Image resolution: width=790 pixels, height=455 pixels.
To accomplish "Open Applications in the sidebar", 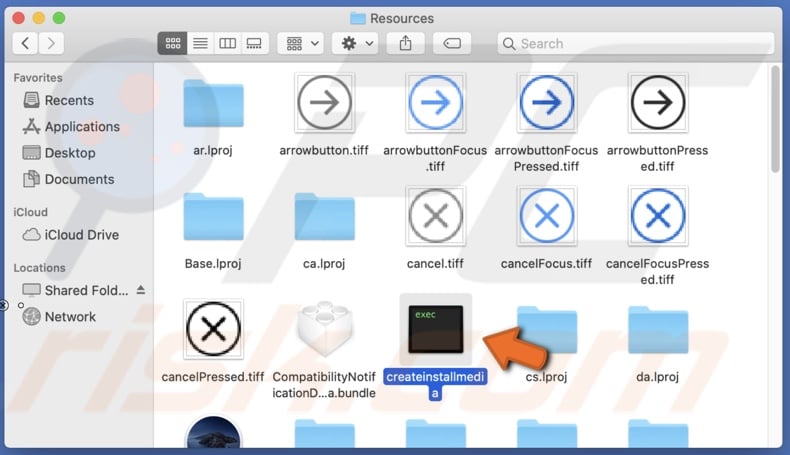I will click(x=71, y=126).
